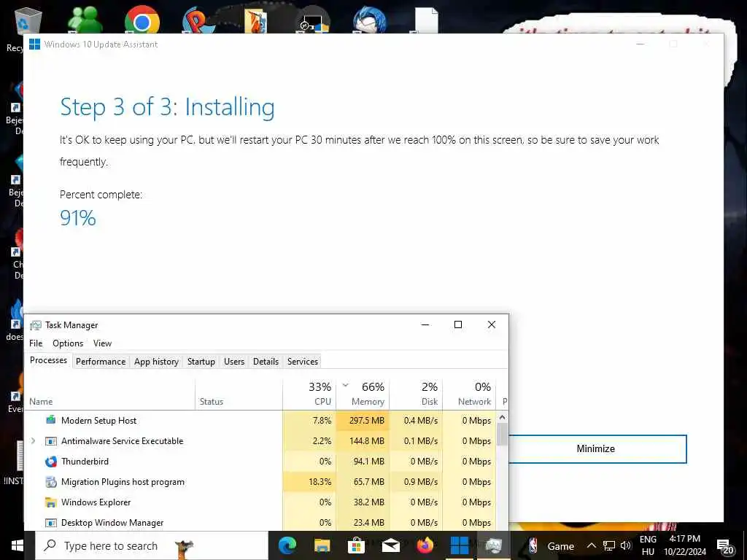Screen dimensions: 747x560
Task: Select the Desktop Window Manager process name
Action: 112,523
